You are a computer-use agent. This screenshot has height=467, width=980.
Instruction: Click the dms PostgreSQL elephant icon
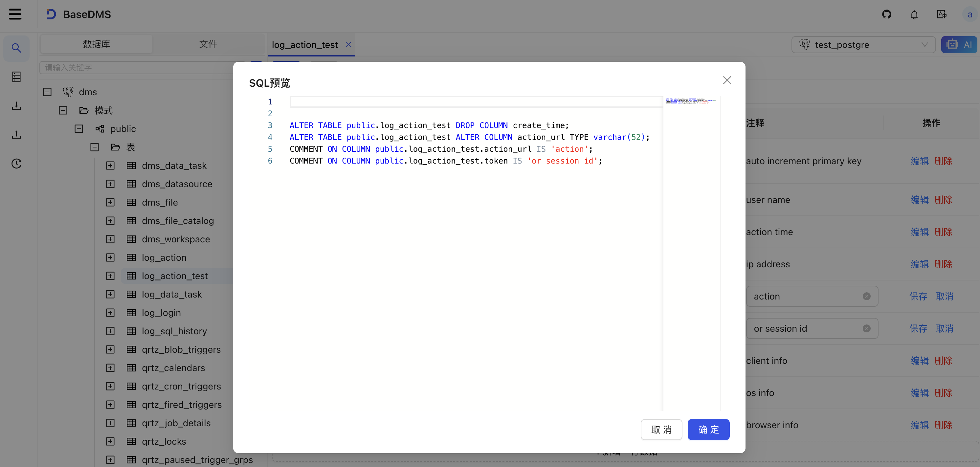click(x=68, y=92)
